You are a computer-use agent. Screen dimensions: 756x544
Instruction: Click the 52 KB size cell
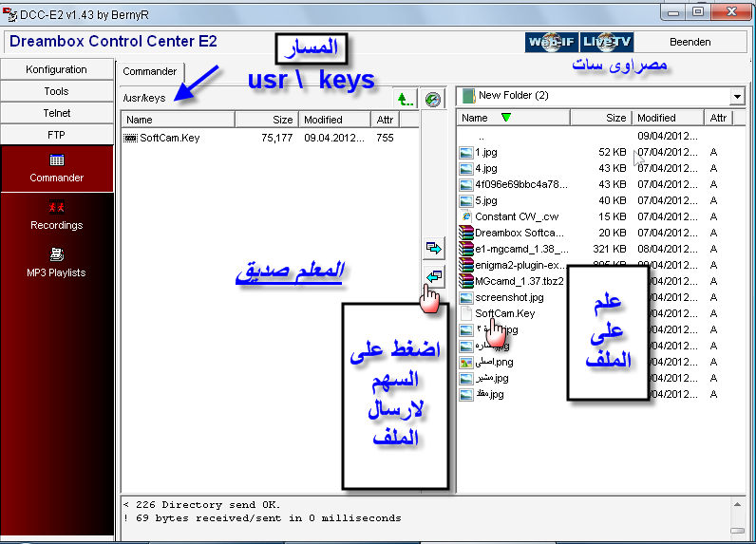tap(613, 152)
